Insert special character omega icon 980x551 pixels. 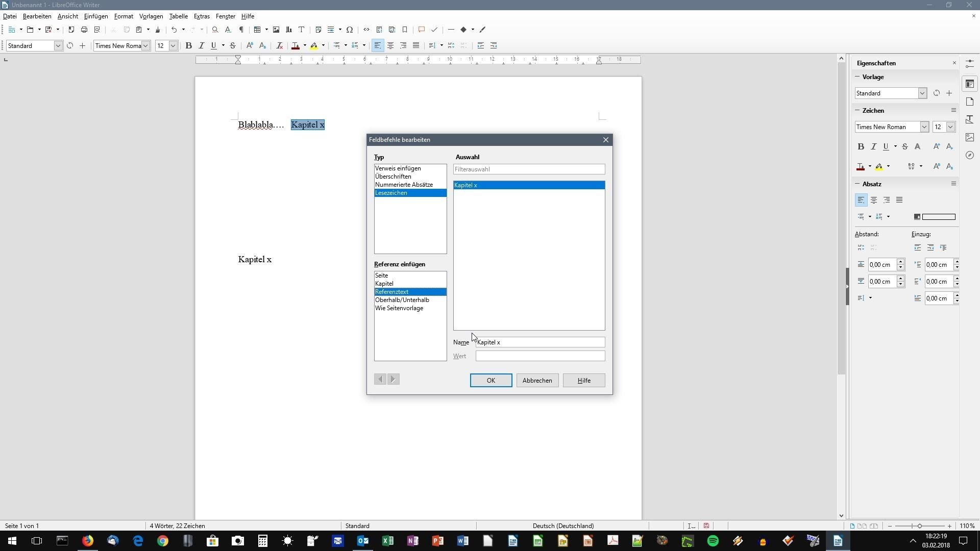pos(350,30)
